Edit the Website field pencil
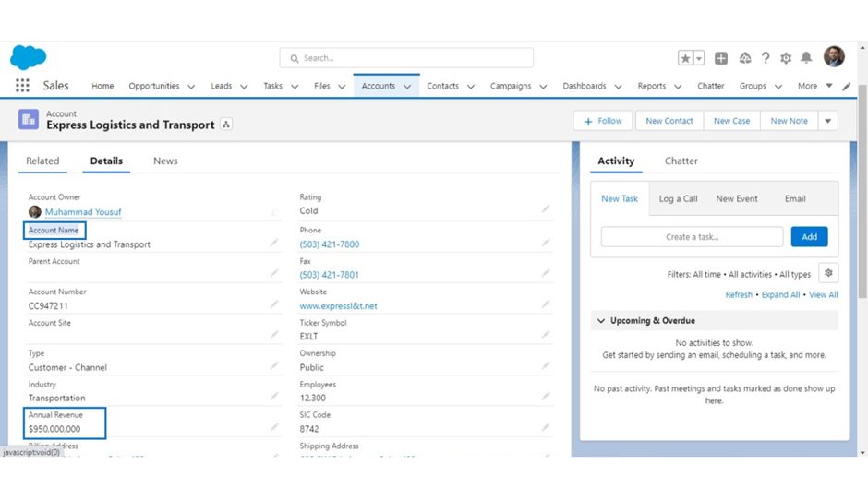The image size is (868, 488). point(545,304)
